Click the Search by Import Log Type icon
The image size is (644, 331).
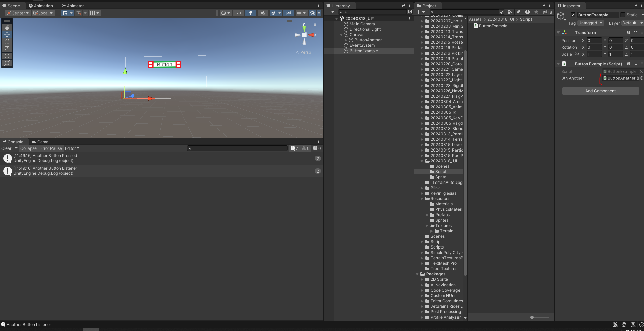[527, 12]
